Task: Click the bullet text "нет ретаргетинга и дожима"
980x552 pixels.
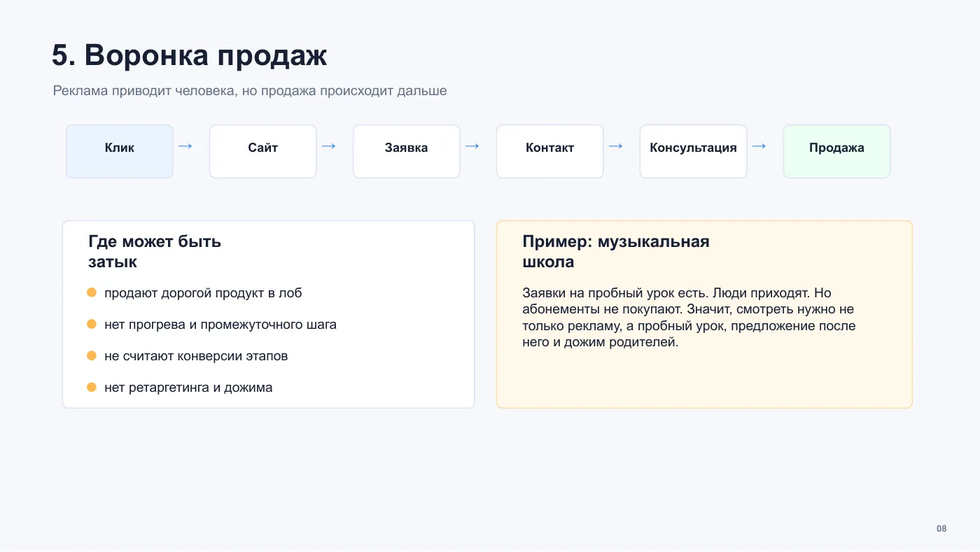Action: (x=188, y=388)
